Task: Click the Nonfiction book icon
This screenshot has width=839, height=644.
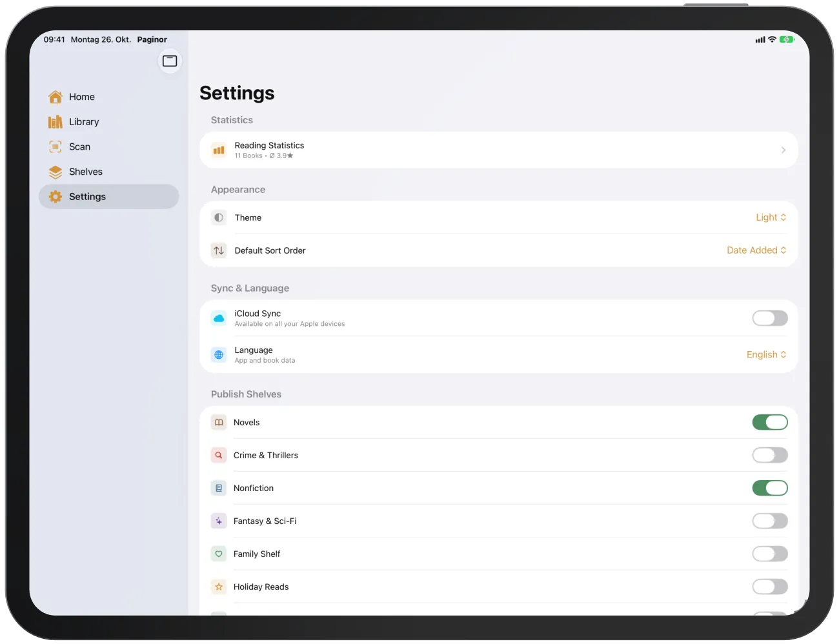Action: 219,488
